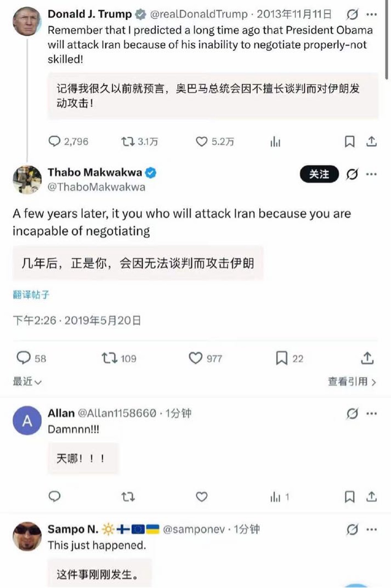Toggle bookmark on Trump's tweet
This screenshot has width=391, height=588.
[349, 142]
